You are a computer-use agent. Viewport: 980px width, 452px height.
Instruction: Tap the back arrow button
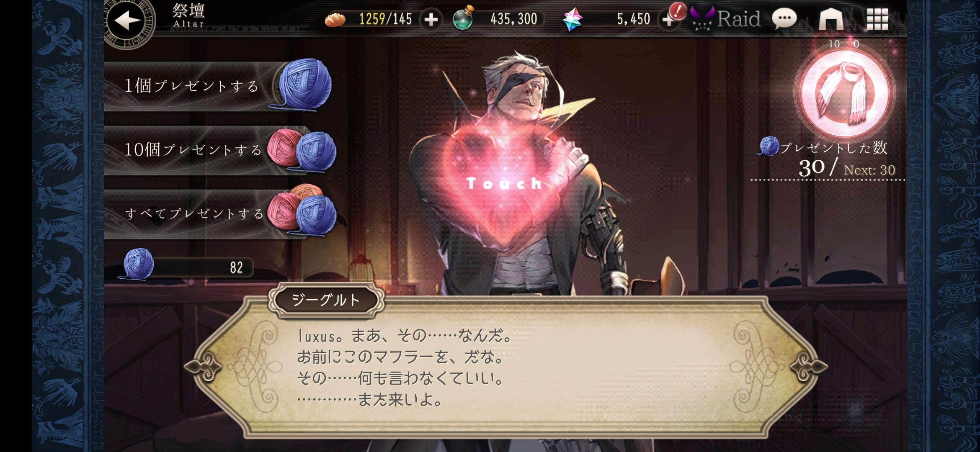[x=128, y=21]
